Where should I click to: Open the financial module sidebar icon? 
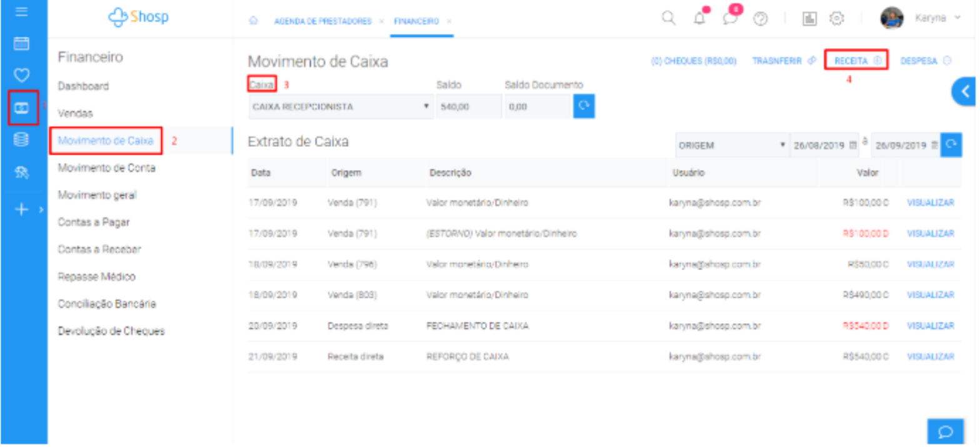pos(22,108)
